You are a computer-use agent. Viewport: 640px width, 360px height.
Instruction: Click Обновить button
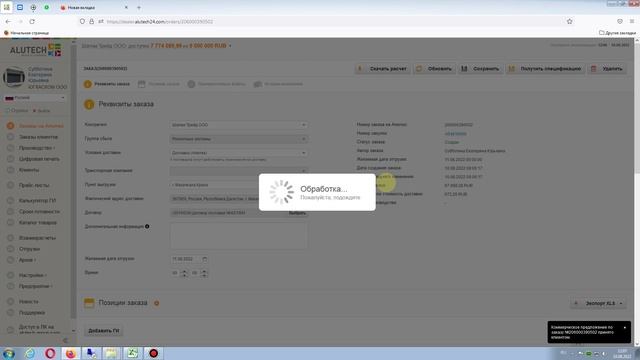tap(434, 69)
